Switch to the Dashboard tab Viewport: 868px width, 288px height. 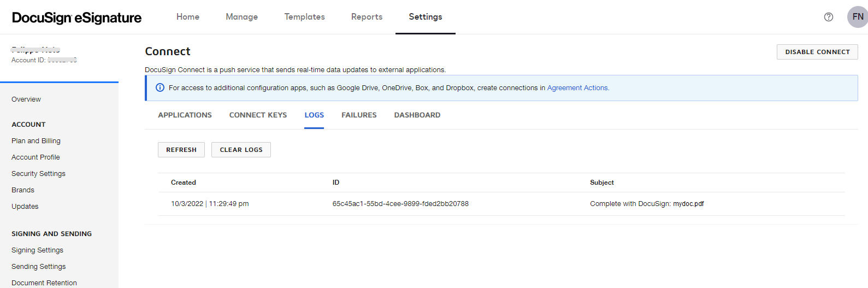(417, 115)
